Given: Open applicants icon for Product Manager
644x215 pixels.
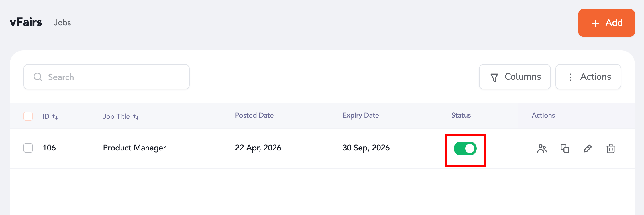Looking at the screenshot, I should pos(542,148).
